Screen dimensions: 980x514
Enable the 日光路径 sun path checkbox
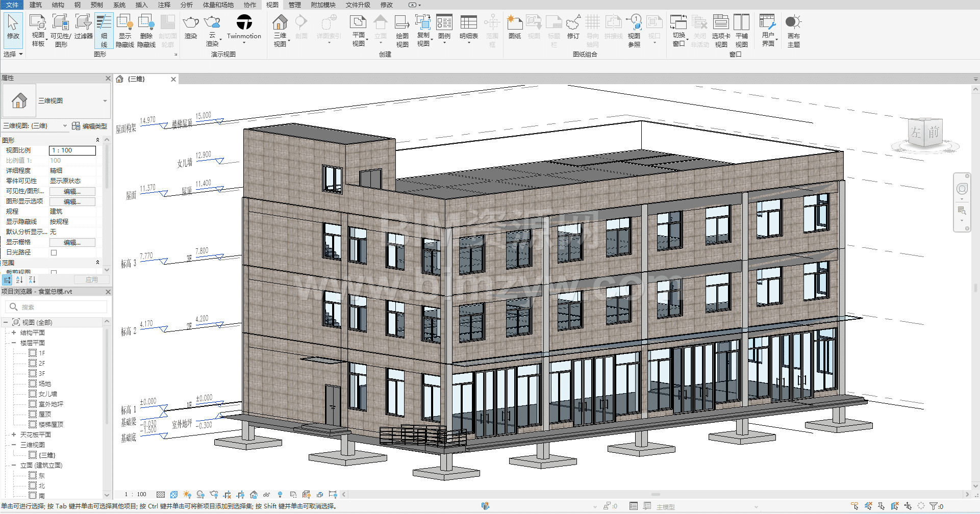[x=54, y=252]
